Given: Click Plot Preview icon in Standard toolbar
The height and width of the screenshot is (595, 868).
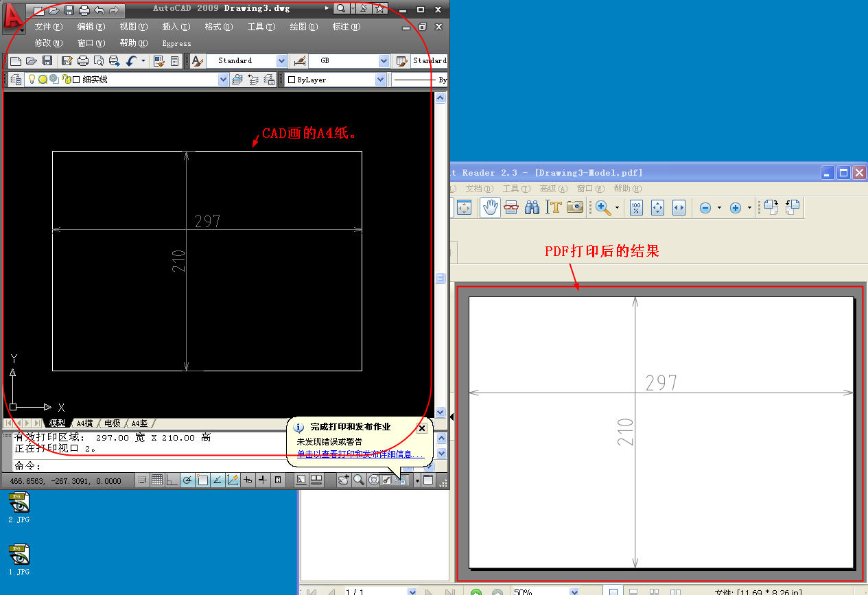Looking at the screenshot, I should [99, 61].
